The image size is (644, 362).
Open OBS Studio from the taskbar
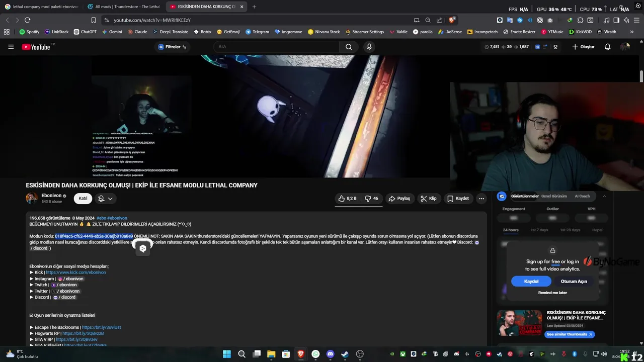pos(360,354)
